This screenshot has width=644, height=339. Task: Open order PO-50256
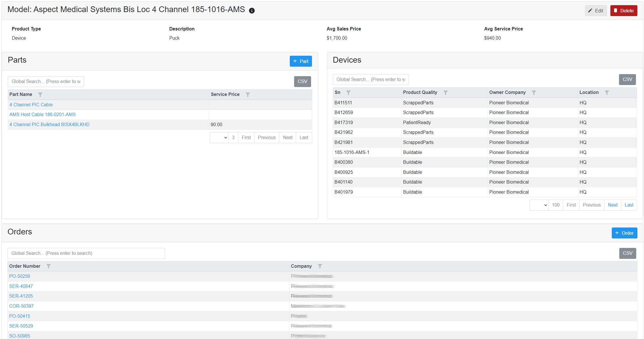[20, 276]
